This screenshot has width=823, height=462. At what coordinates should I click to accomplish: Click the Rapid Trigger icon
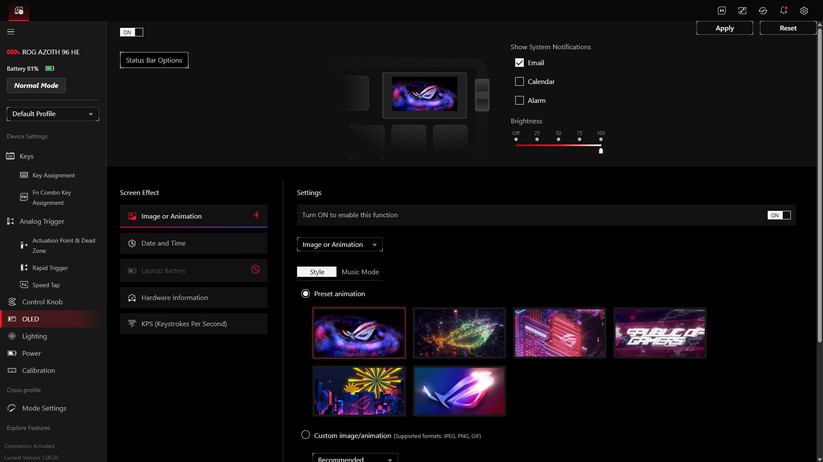pyautogui.click(x=24, y=267)
